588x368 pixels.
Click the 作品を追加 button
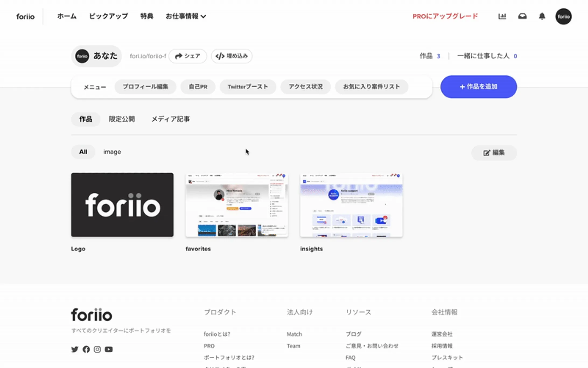coord(478,87)
